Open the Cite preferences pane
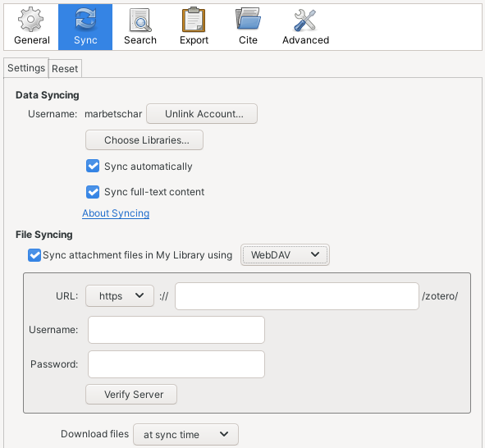 pyautogui.click(x=248, y=27)
